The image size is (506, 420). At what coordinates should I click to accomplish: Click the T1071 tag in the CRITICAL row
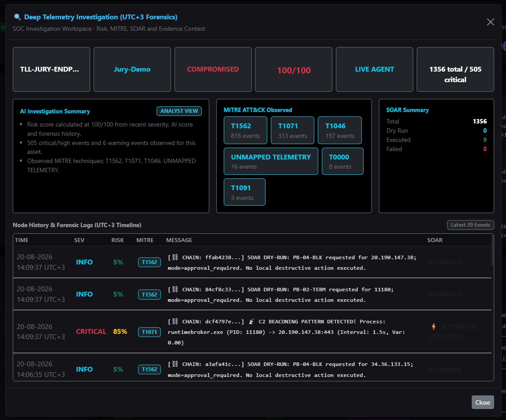click(x=149, y=332)
